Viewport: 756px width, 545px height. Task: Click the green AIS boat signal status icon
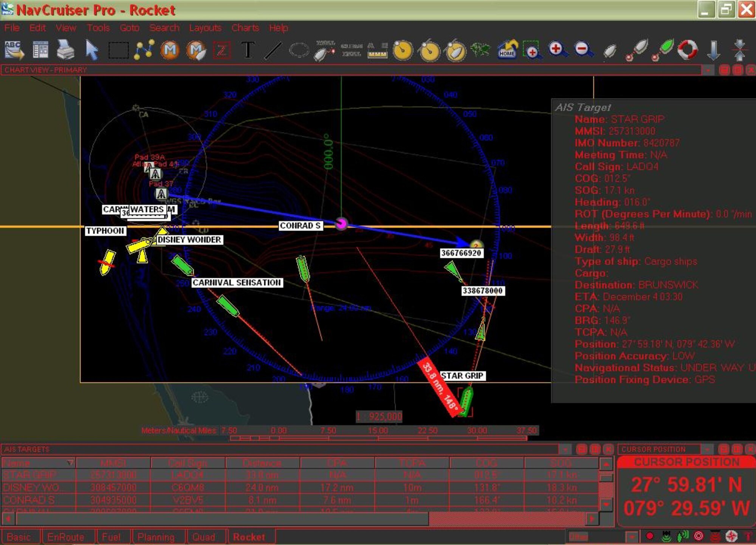coord(682,536)
